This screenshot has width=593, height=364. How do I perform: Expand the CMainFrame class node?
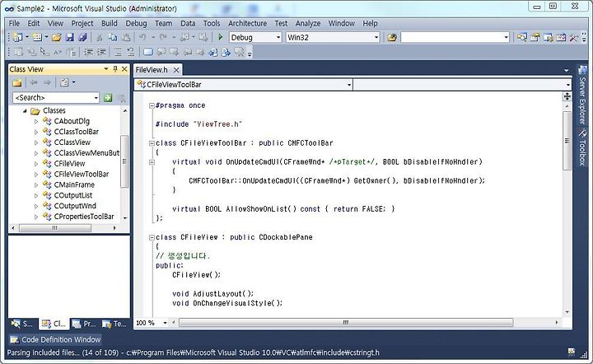click(x=36, y=184)
